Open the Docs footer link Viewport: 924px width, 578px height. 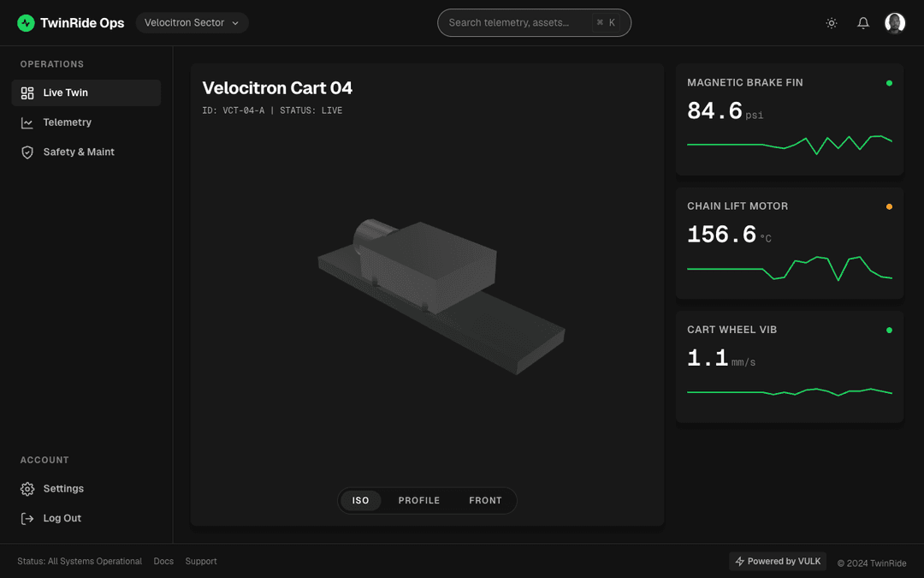tap(163, 562)
